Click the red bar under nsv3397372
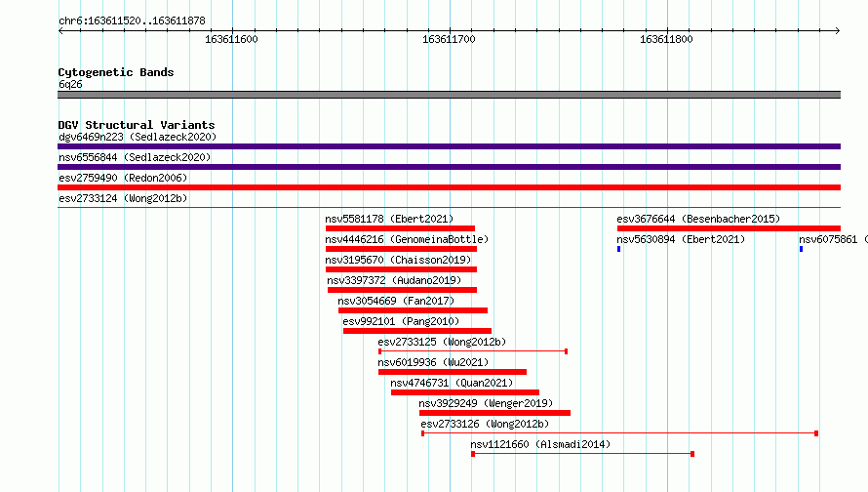 click(x=403, y=290)
